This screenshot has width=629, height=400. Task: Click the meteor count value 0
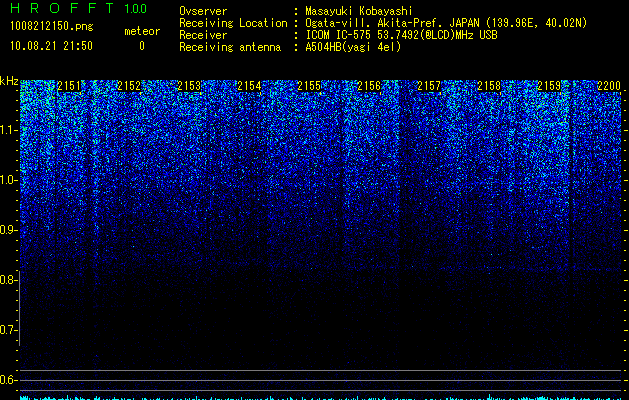142,46
